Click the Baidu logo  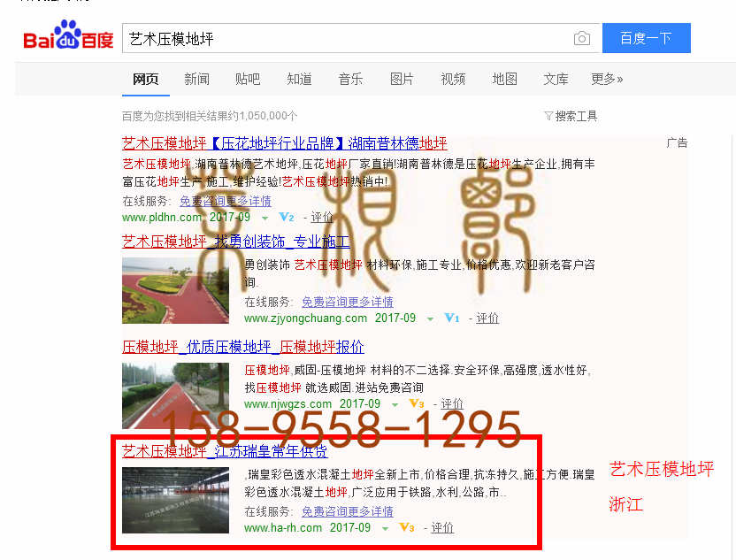(x=68, y=35)
